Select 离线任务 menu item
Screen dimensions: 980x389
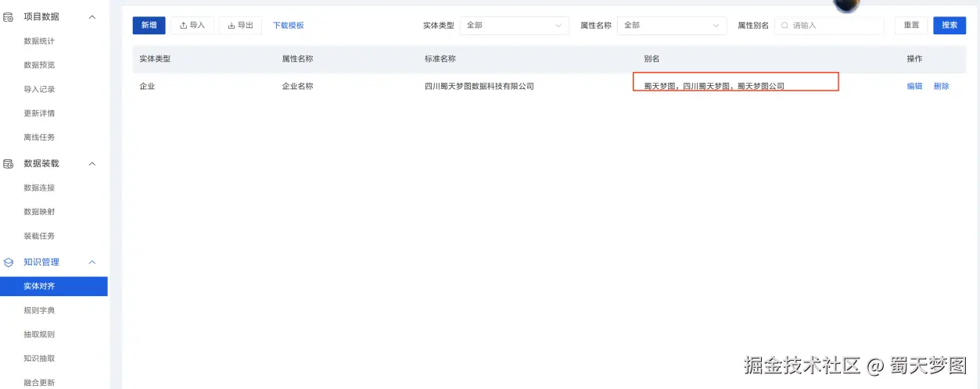(39, 138)
